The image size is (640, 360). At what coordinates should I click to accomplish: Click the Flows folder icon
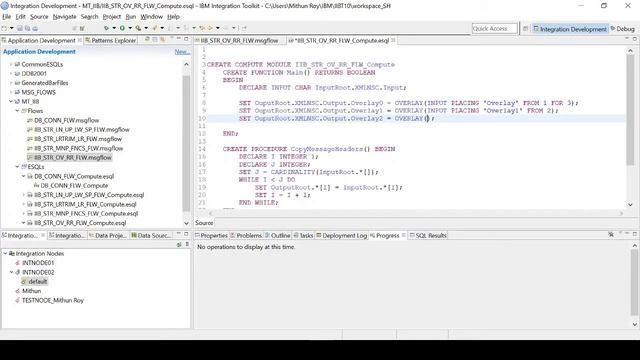click(x=24, y=111)
